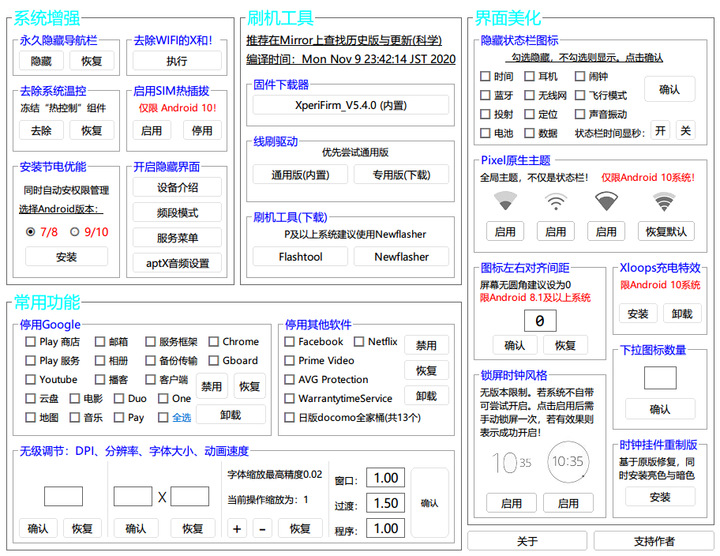Click 安装 under 时钟挂件重制版

660,497
